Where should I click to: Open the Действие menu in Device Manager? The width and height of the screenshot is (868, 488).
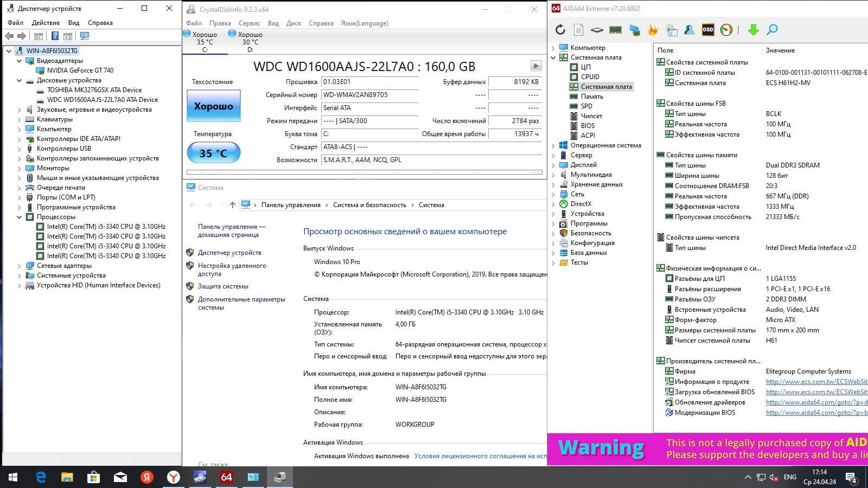[46, 23]
